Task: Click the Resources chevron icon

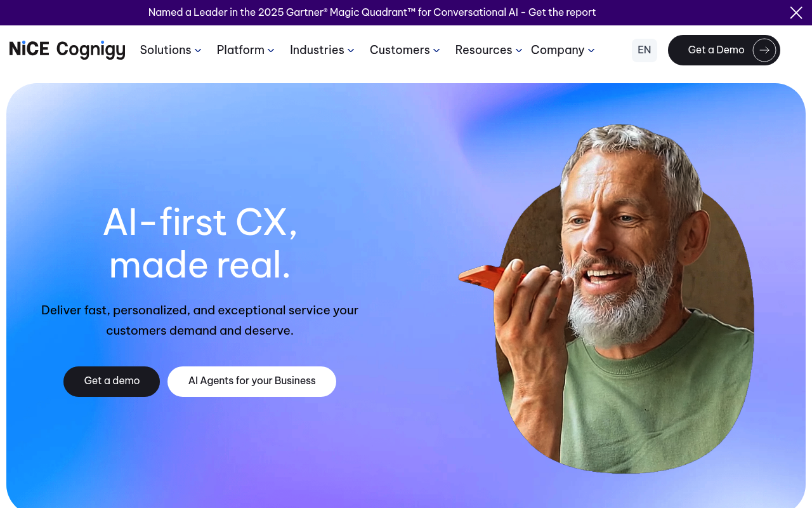Action: pos(519,51)
